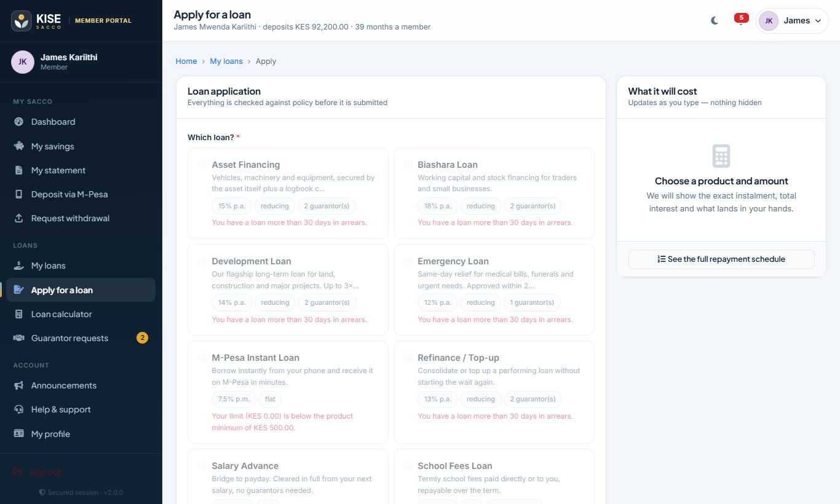Click the My statement document icon
Viewport: 840px width, 504px height.
tap(19, 170)
